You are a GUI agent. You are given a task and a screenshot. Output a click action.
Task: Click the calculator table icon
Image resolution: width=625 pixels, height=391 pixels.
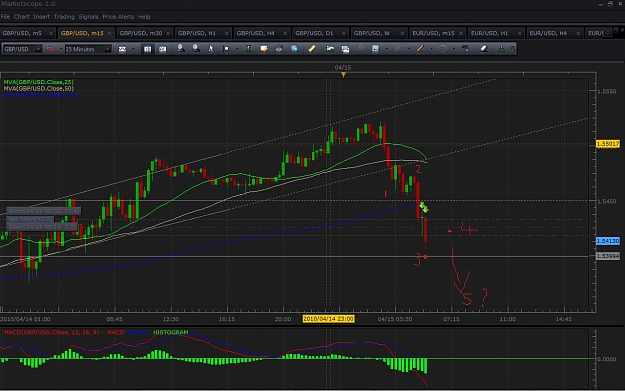click(x=375, y=49)
